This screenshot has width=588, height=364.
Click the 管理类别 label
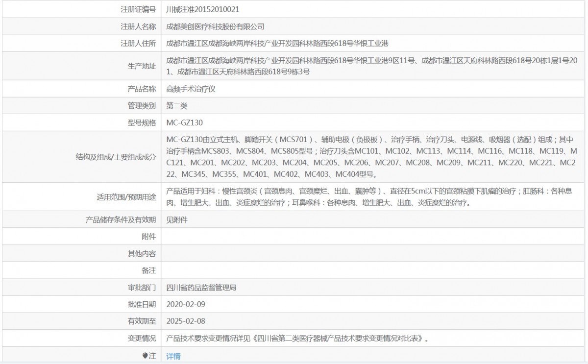point(142,106)
